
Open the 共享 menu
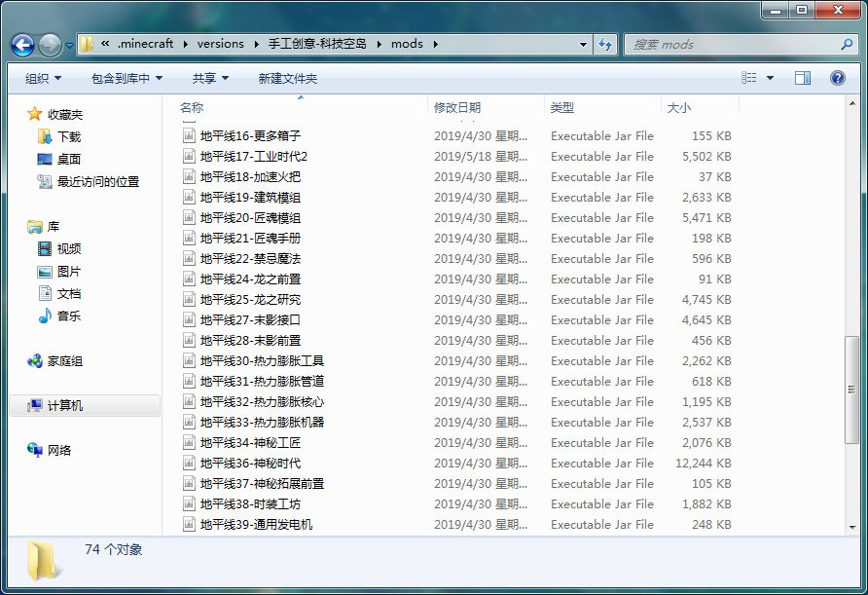coord(210,78)
